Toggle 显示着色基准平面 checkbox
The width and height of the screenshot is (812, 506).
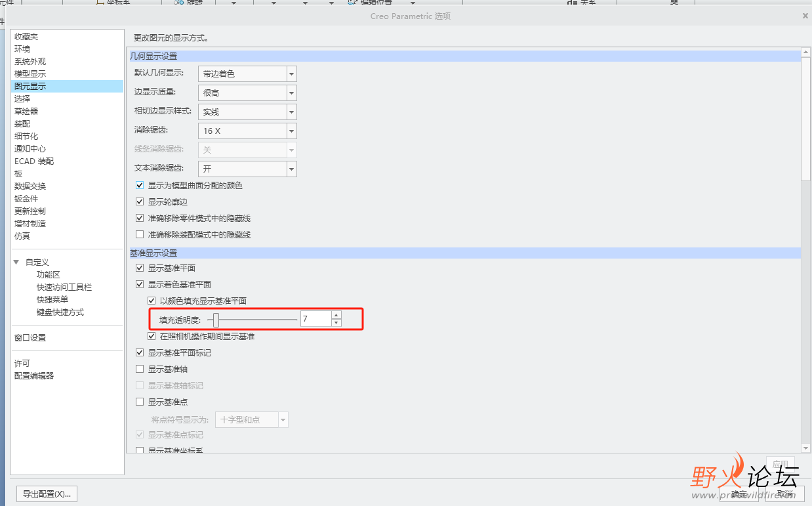click(140, 284)
